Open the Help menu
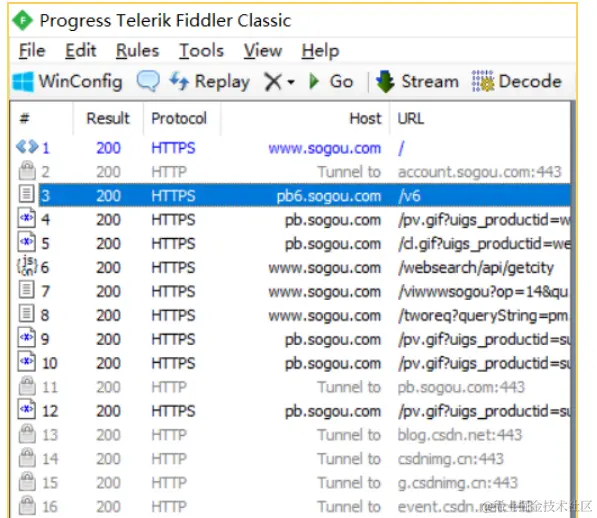This screenshot has width=597, height=518. tap(320, 51)
